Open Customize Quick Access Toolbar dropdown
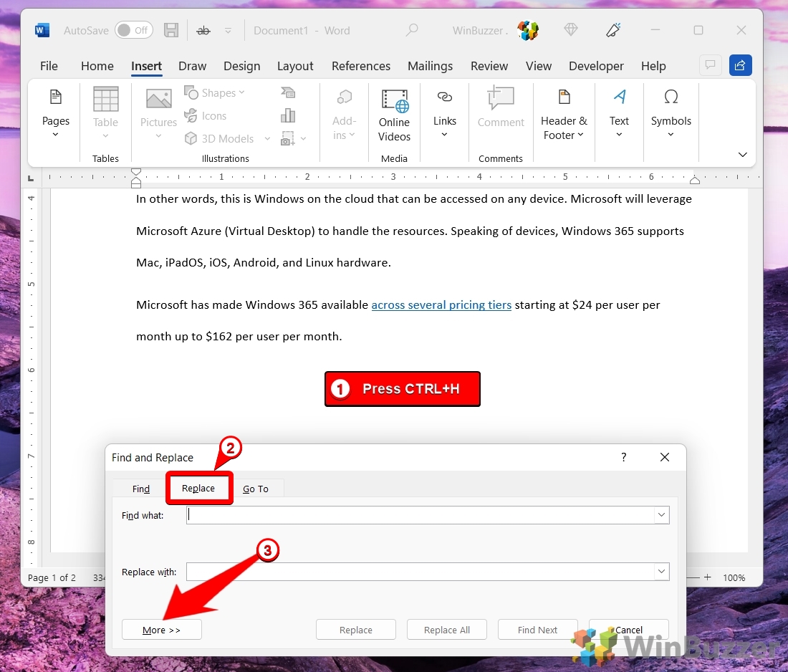This screenshot has height=672, width=788. pos(228,31)
